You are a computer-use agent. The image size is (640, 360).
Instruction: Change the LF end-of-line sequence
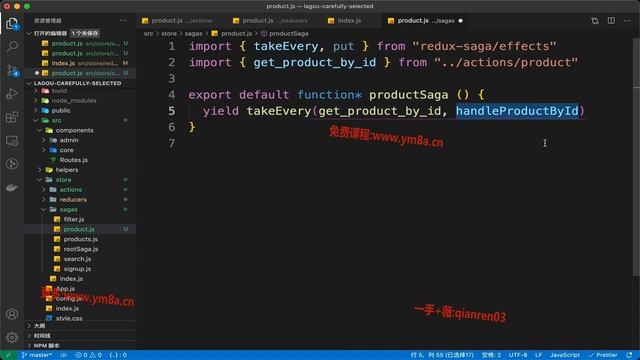click(538, 355)
